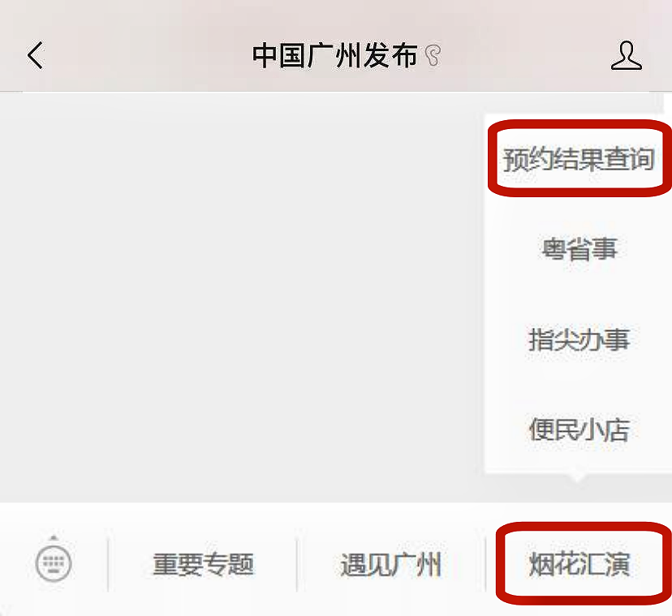This screenshot has width=672, height=616.
Task: Switch to keyboard input with the keyboard icon
Action: [x=54, y=563]
